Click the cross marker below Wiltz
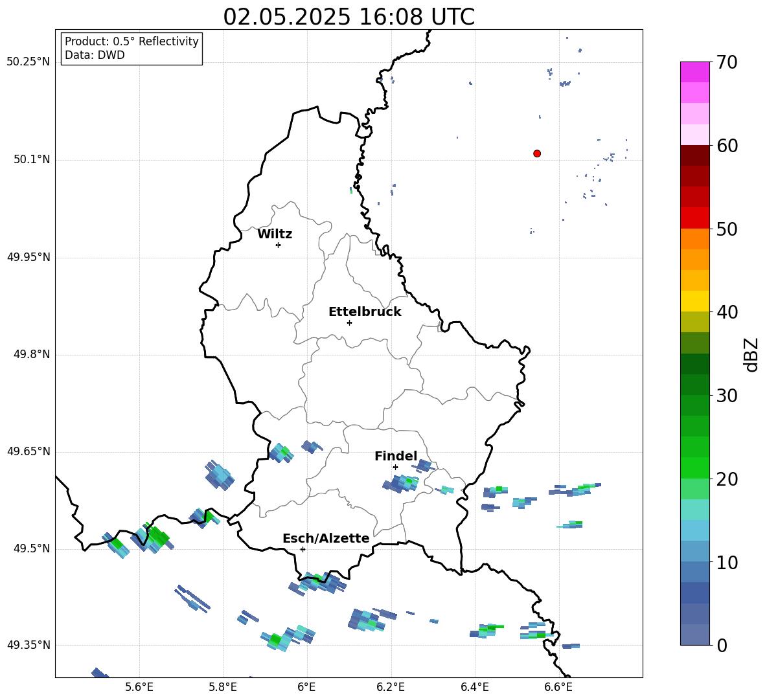767x700 pixels. click(279, 245)
